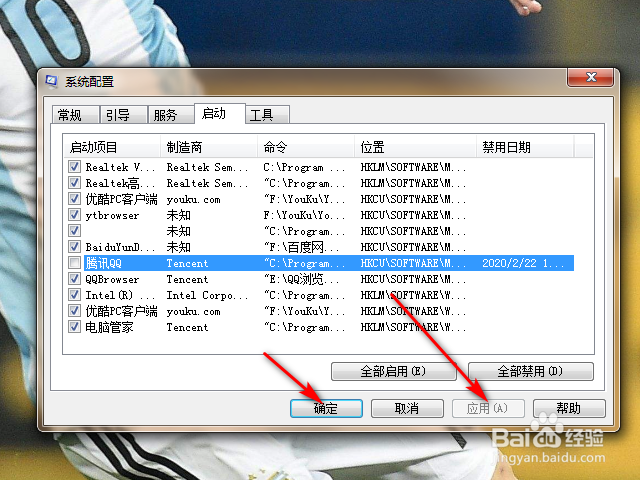The image size is (640, 480).
Task: Select the 启动 tab
Action: [220, 113]
